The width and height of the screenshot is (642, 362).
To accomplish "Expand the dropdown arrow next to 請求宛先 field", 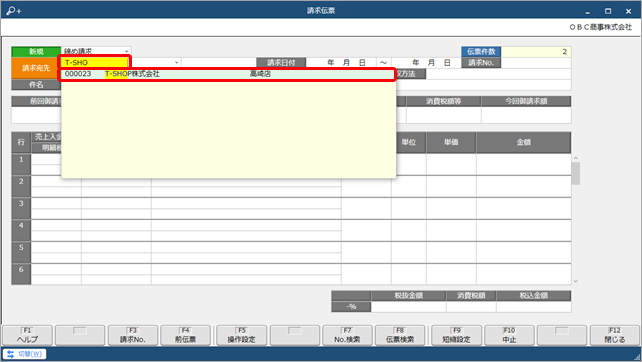I will pyautogui.click(x=176, y=63).
